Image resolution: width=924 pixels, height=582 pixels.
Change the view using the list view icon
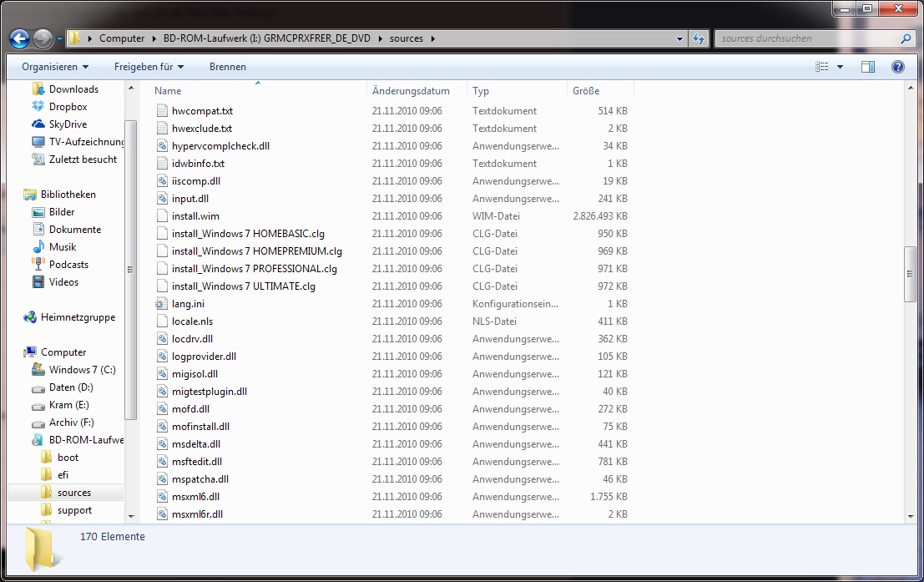820,67
